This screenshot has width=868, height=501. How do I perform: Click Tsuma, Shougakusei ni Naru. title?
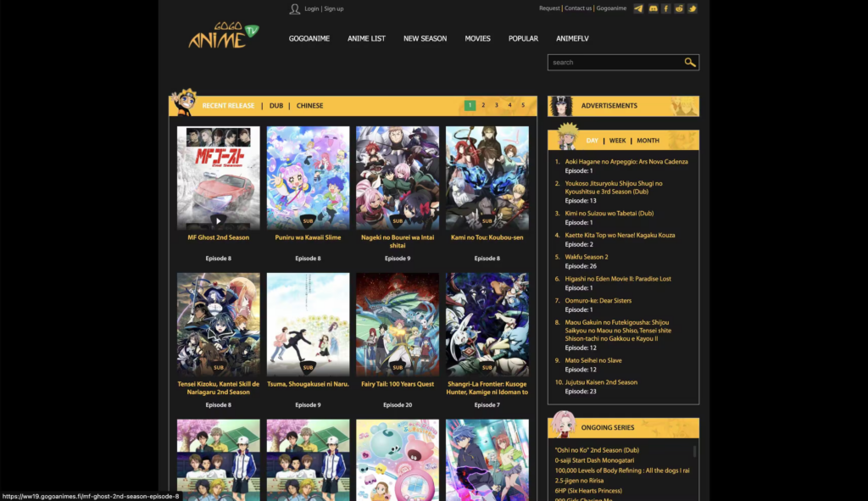[x=308, y=384]
